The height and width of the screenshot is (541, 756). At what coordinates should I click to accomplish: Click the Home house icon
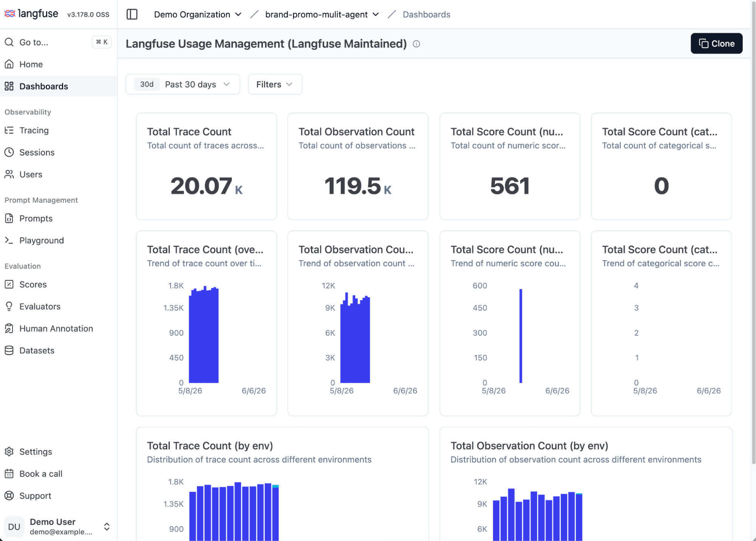click(9, 64)
